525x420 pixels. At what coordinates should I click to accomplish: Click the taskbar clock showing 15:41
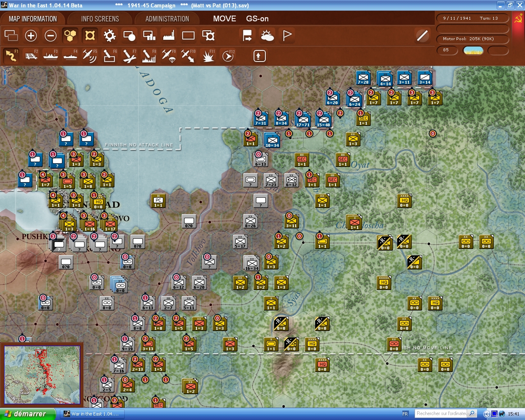point(514,414)
